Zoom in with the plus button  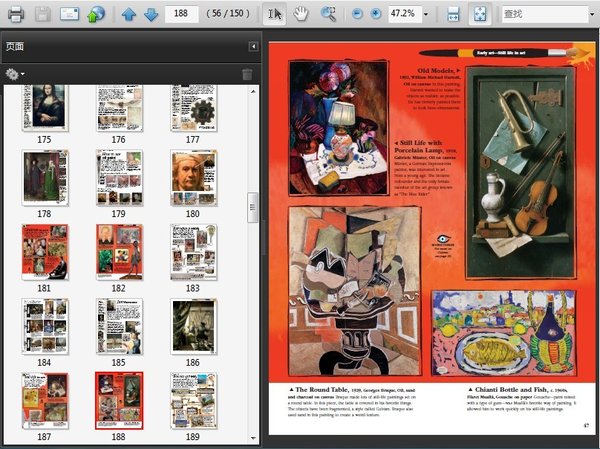click(x=376, y=14)
